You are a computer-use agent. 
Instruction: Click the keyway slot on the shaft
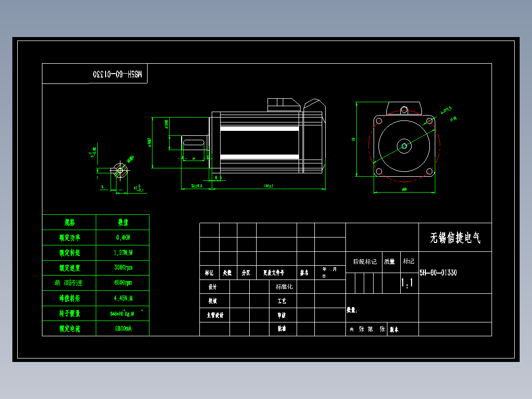193,143
